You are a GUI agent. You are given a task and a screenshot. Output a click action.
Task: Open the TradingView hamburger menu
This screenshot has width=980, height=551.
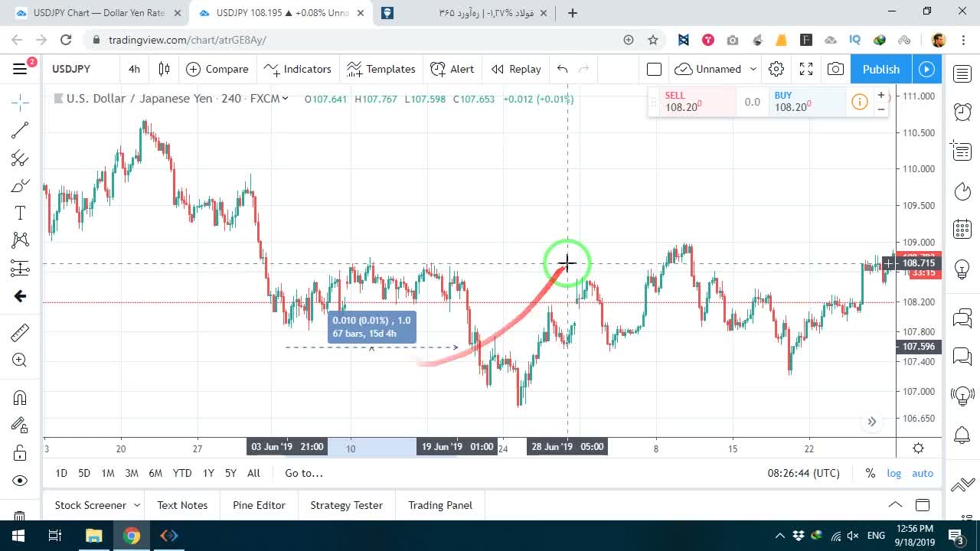coord(20,69)
